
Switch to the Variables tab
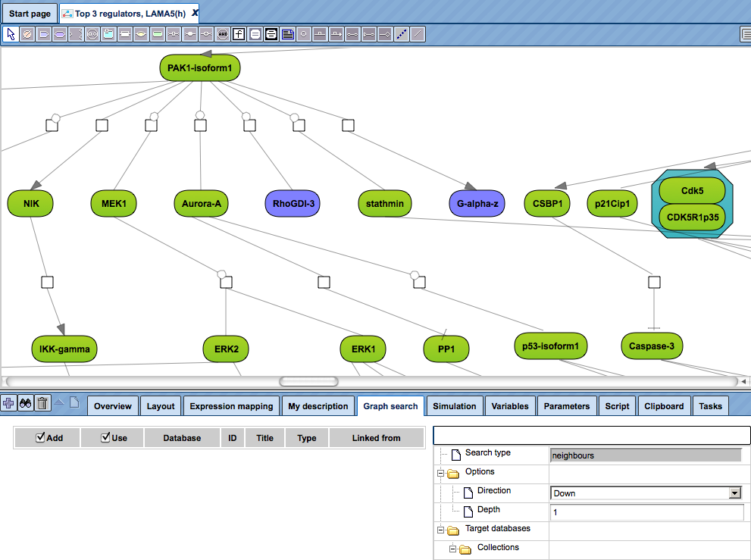510,405
